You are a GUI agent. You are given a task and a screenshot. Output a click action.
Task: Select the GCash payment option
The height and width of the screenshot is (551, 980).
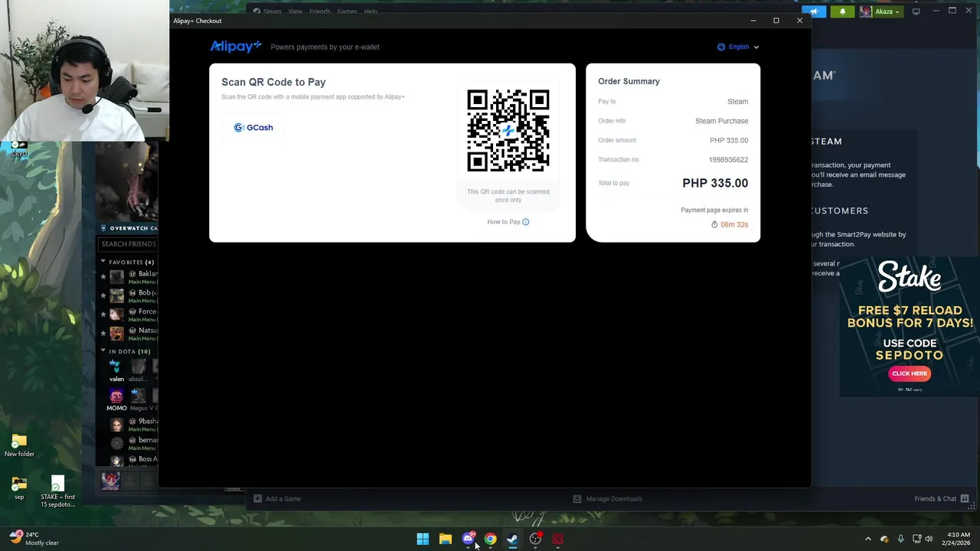tap(253, 128)
